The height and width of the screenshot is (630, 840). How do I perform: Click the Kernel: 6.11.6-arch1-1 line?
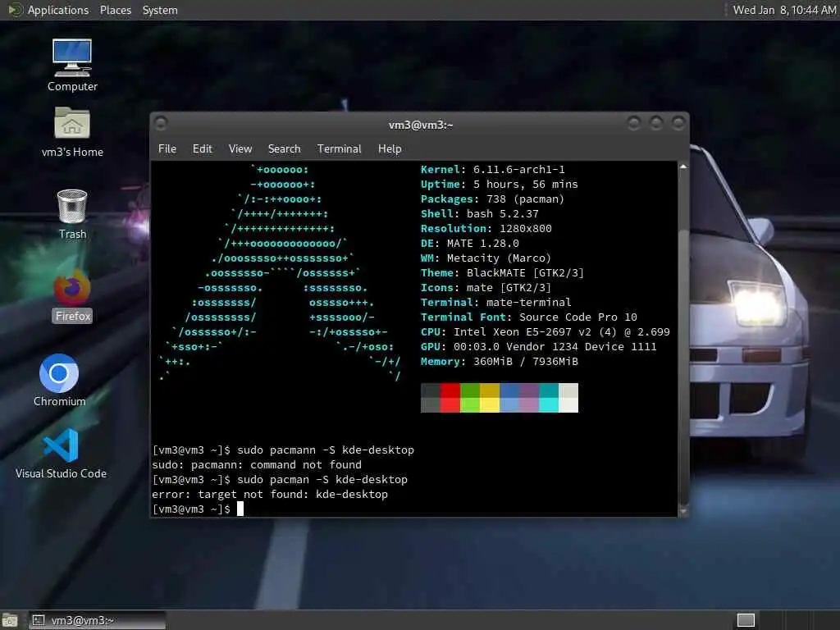(x=492, y=169)
